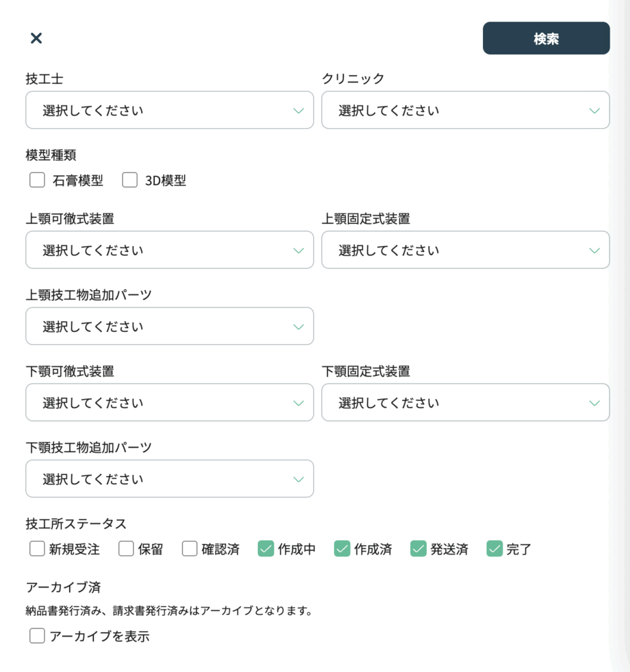This screenshot has height=672, width=630.
Task: Uncheck the 作成中 status checkbox
Action: (266, 549)
